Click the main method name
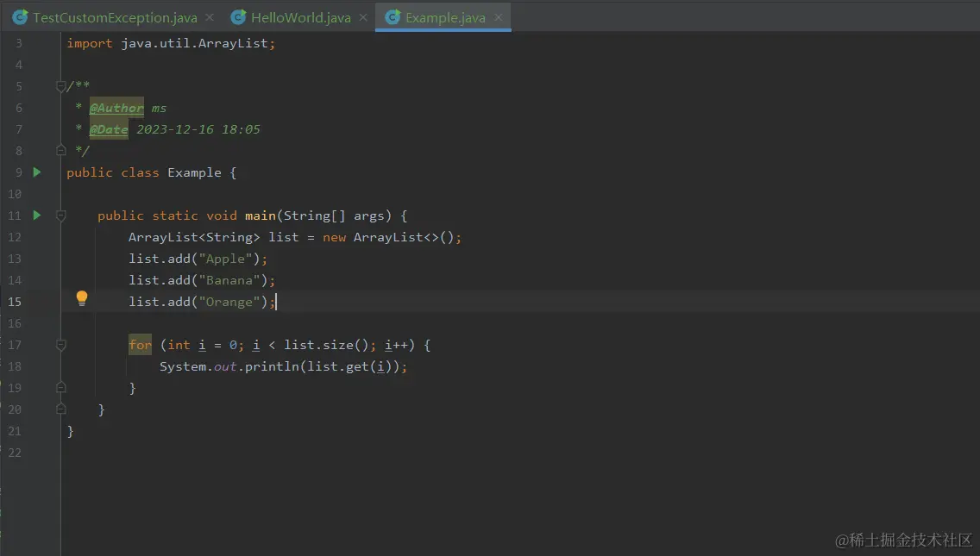980x556 pixels. [x=260, y=216]
